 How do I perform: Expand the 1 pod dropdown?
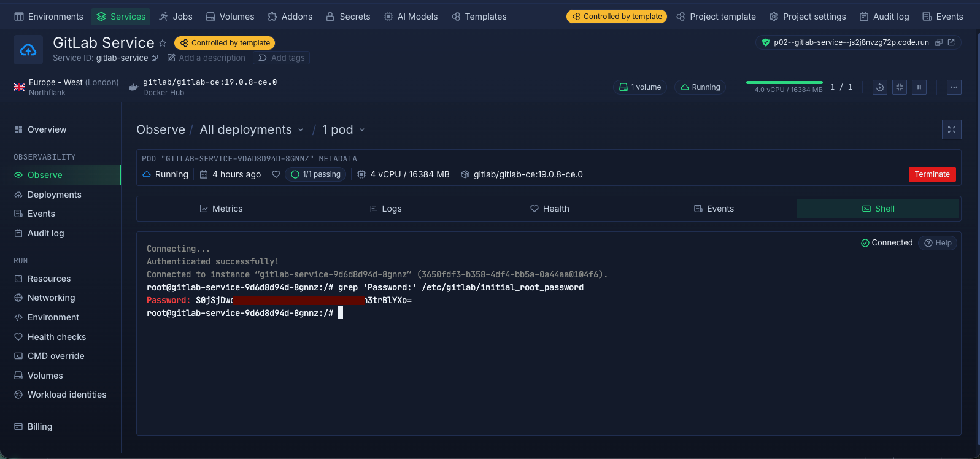[x=344, y=129]
